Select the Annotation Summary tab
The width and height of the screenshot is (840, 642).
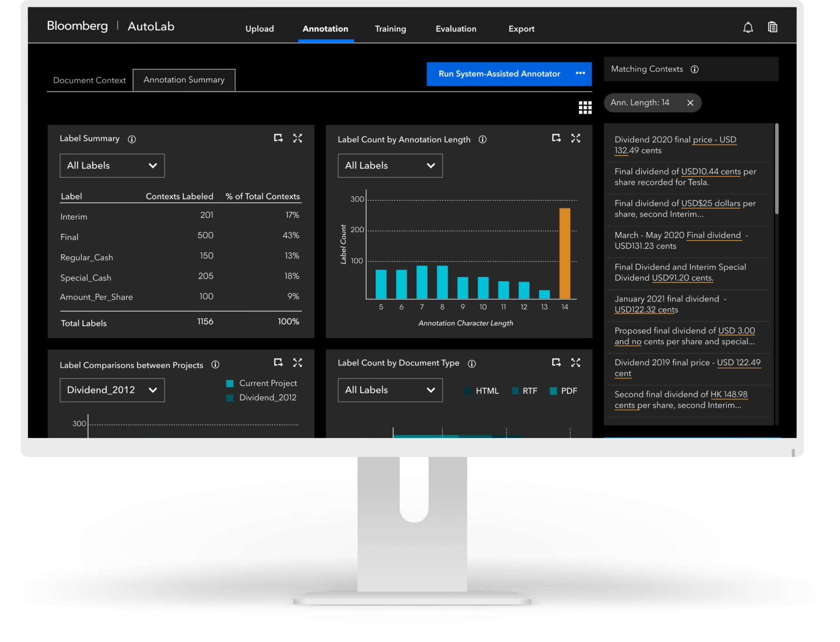pyautogui.click(x=184, y=80)
